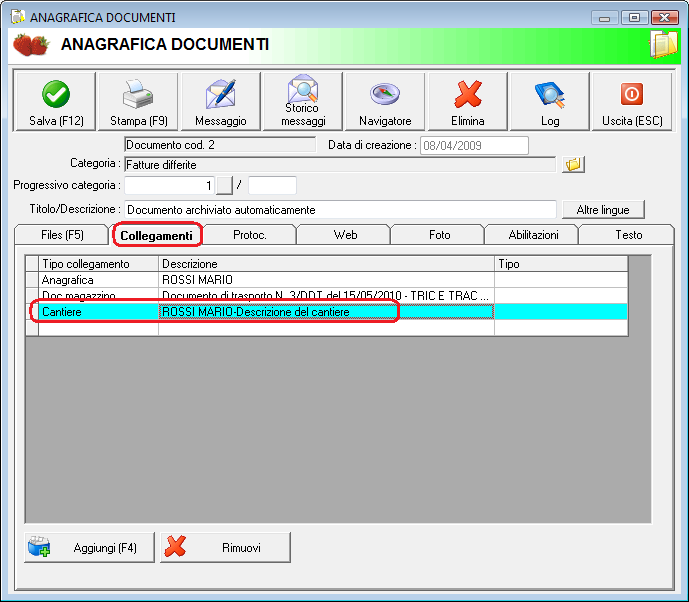Sort by Tipo collegamento column header

pos(98,264)
